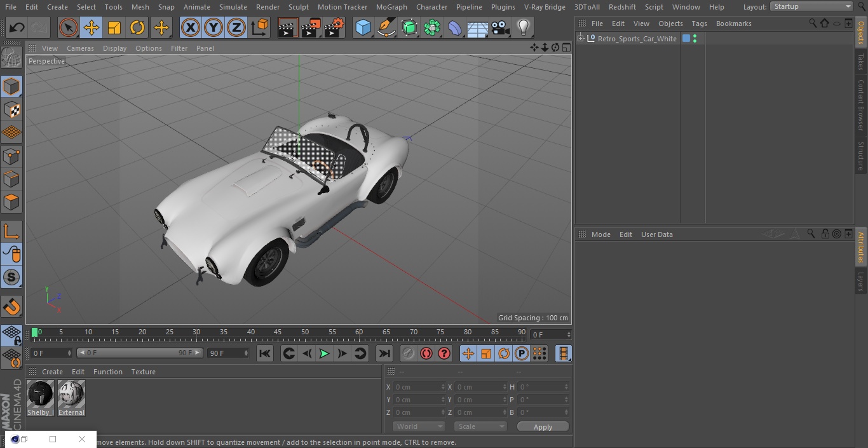868x448 pixels.
Task: Click the Coordinate System icon
Action: tap(260, 27)
